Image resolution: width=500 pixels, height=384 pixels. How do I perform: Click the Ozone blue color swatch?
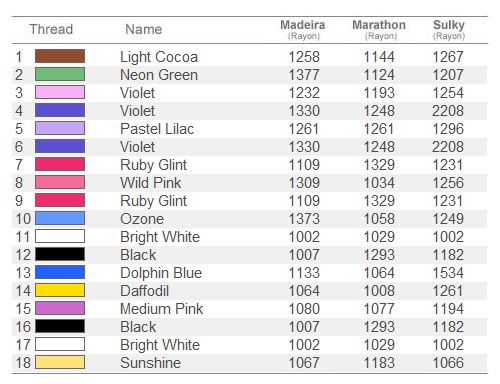click(x=60, y=218)
